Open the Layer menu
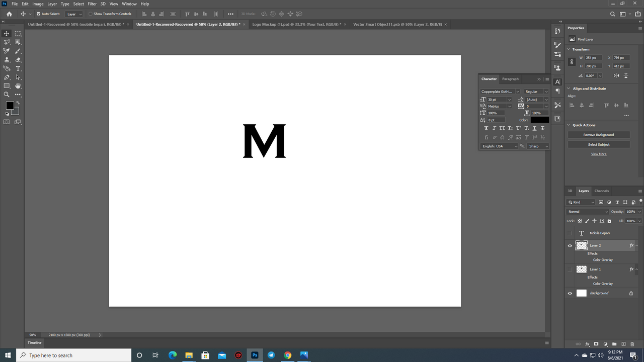644x362 pixels. click(x=52, y=4)
